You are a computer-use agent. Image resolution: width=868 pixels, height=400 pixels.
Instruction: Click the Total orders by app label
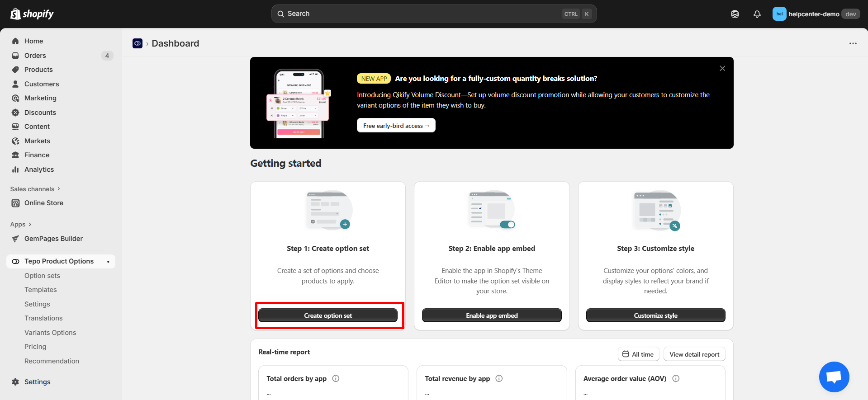coord(296,379)
